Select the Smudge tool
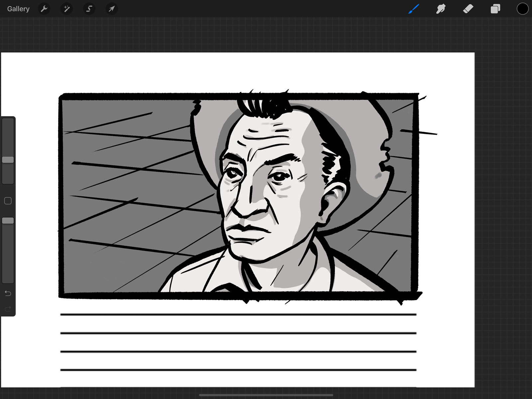This screenshot has width=532, height=399. click(441, 9)
